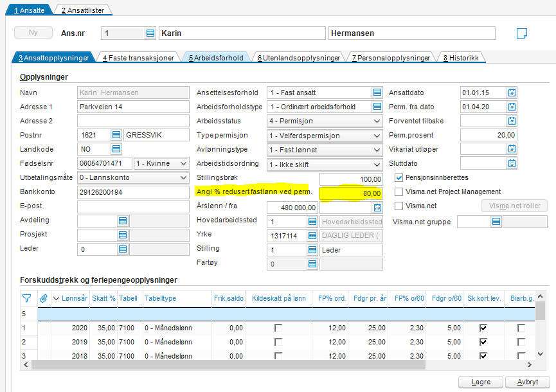
Task: Open calendar for Perm. fra dato
Action: pos(512,107)
